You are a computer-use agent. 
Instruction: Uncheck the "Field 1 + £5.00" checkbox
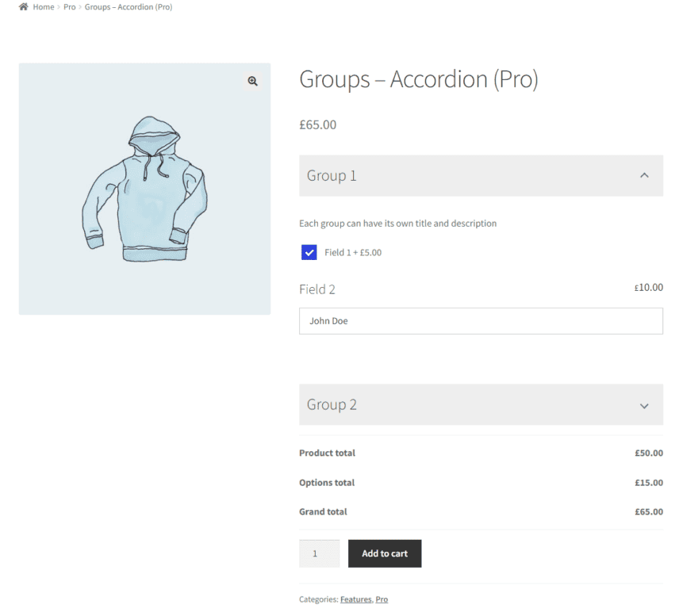coord(309,252)
